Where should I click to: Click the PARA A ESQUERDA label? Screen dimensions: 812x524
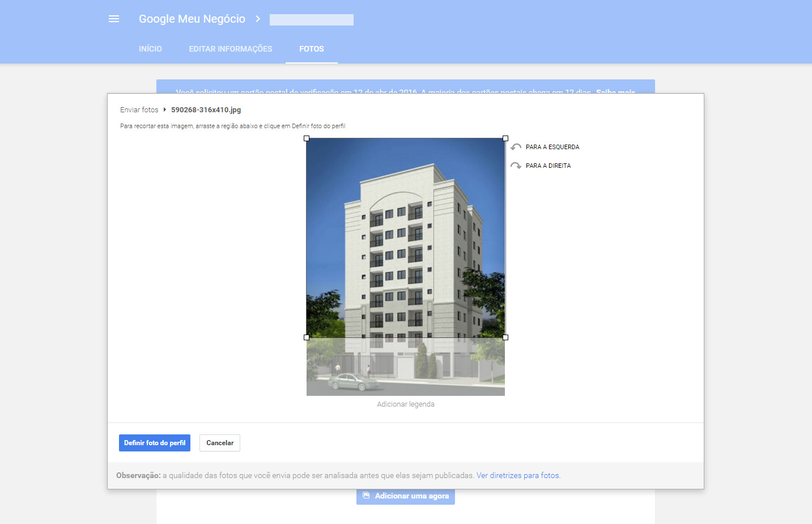(x=552, y=147)
